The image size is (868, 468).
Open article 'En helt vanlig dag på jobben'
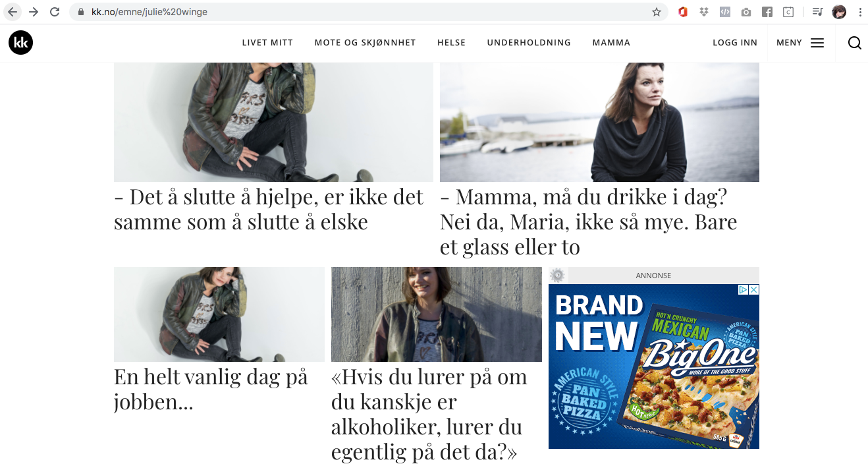coord(211,390)
